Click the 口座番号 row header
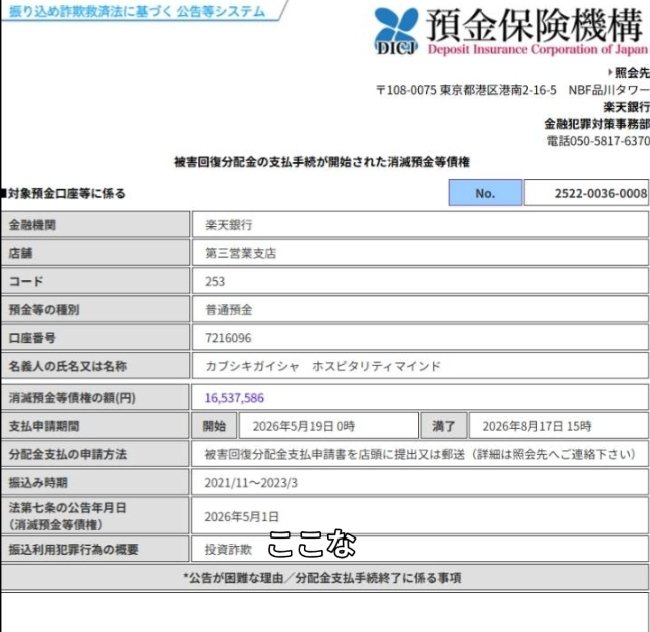Viewport: 650px width, 632px height. (x=95, y=337)
